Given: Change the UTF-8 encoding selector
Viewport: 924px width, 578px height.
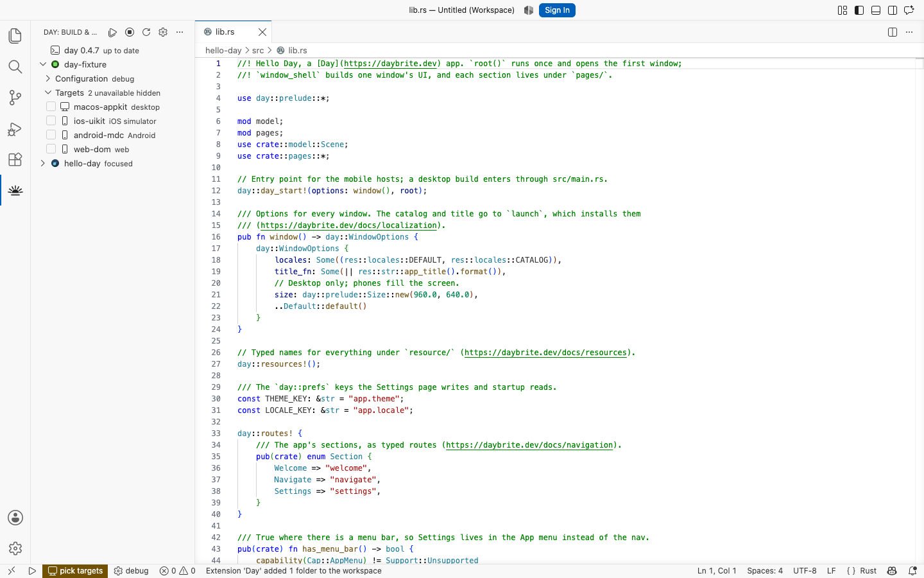Looking at the screenshot, I should pyautogui.click(x=805, y=570).
